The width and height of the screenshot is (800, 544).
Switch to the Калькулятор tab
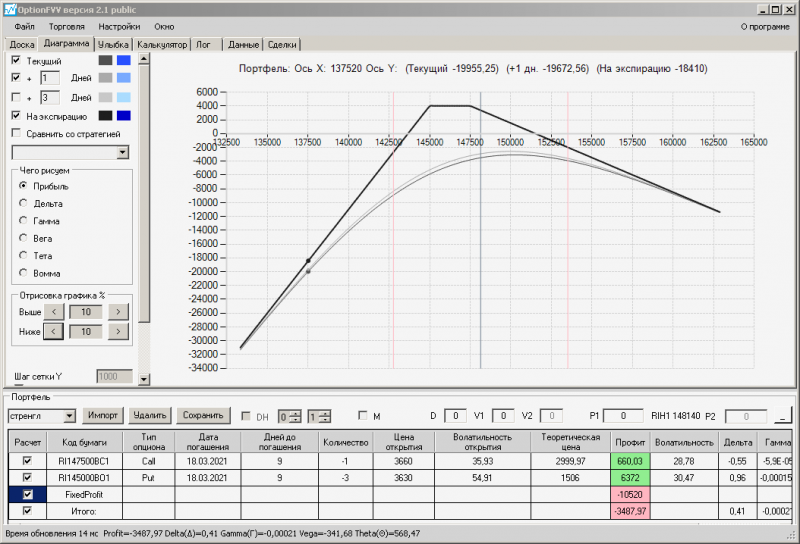162,44
